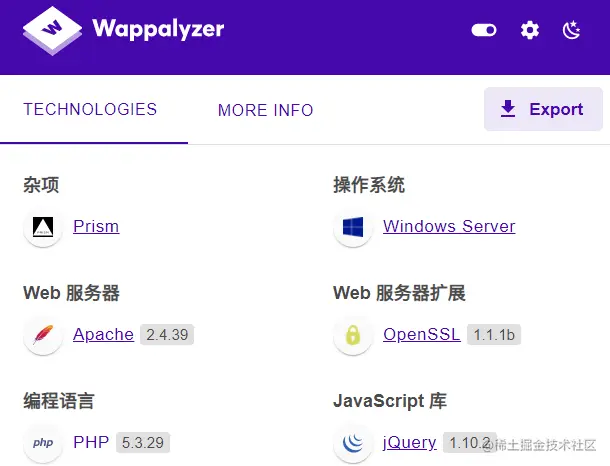The height and width of the screenshot is (466, 610).
Task: Click the Wappalyzer diamond logo
Action: (52, 31)
